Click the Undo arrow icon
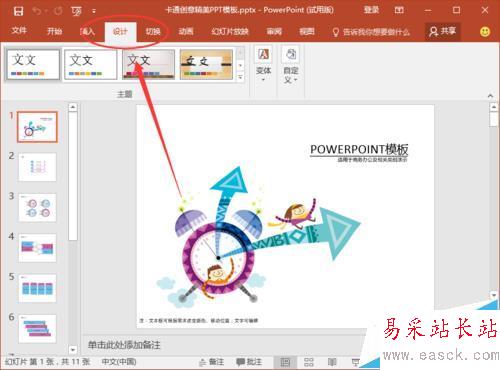The height and width of the screenshot is (370, 500). [37, 11]
